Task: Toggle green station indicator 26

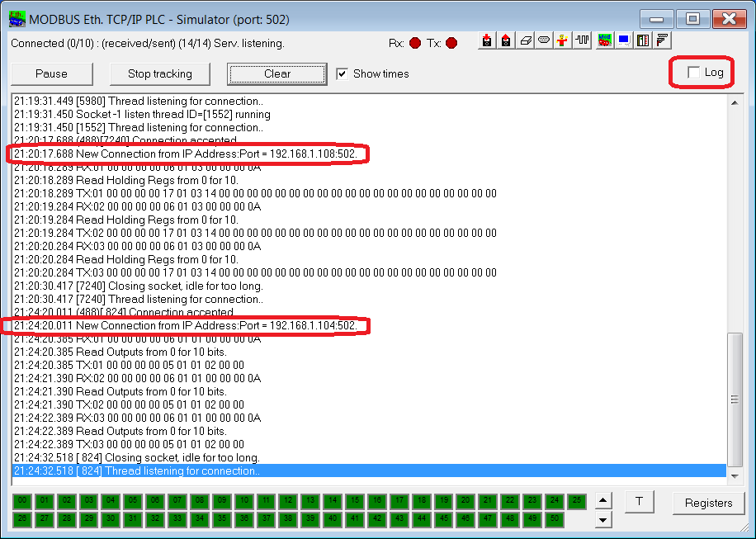Action: click(x=22, y=519)
